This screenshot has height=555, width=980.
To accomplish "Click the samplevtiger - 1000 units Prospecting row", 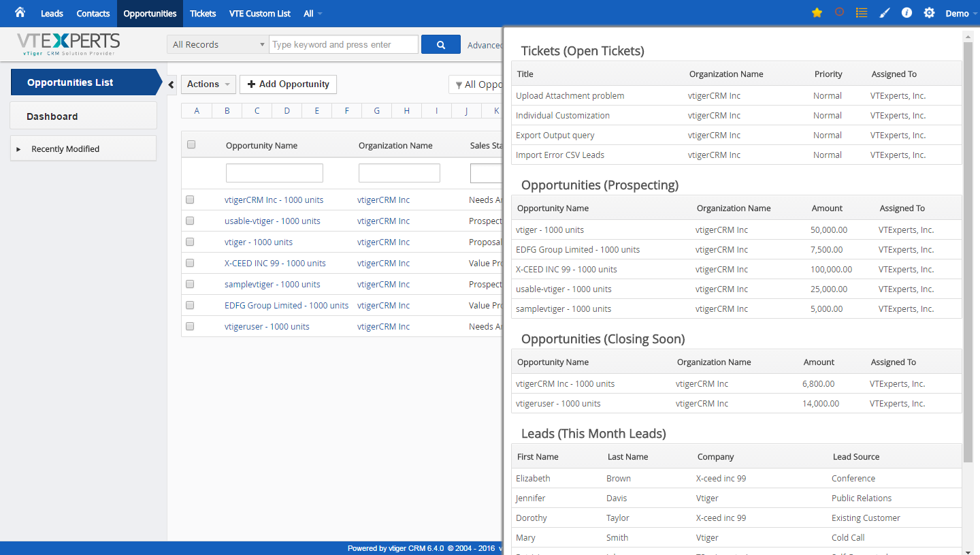I will pyautogui.click(x=736, y=308).
